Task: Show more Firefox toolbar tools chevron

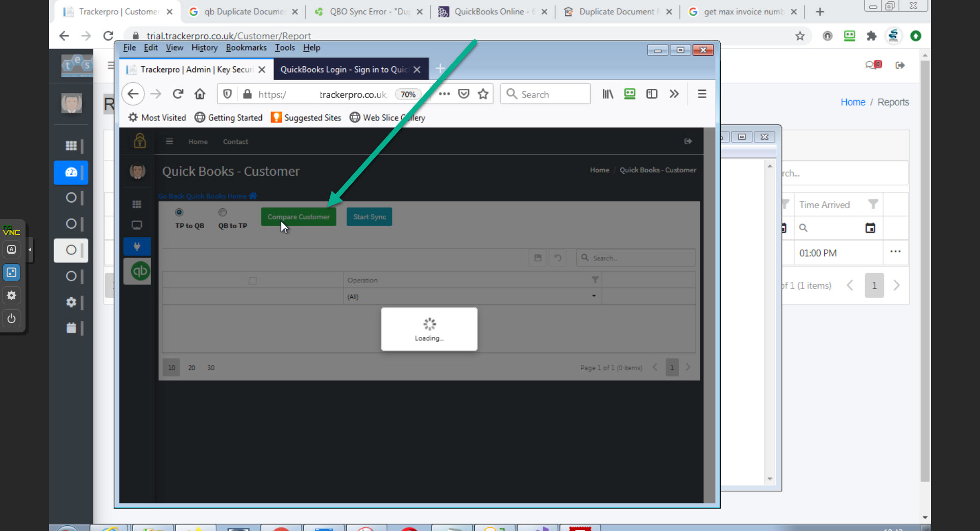Action: [x=674, y=94]
